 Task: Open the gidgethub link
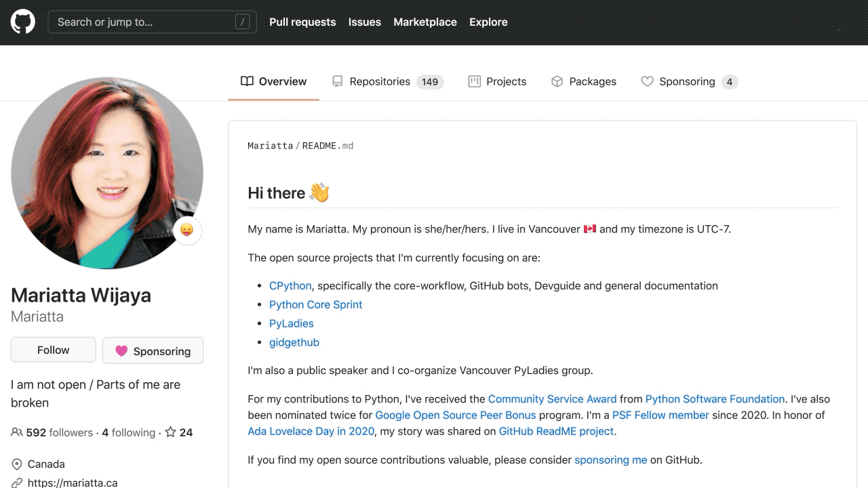[x=294, y=342]
